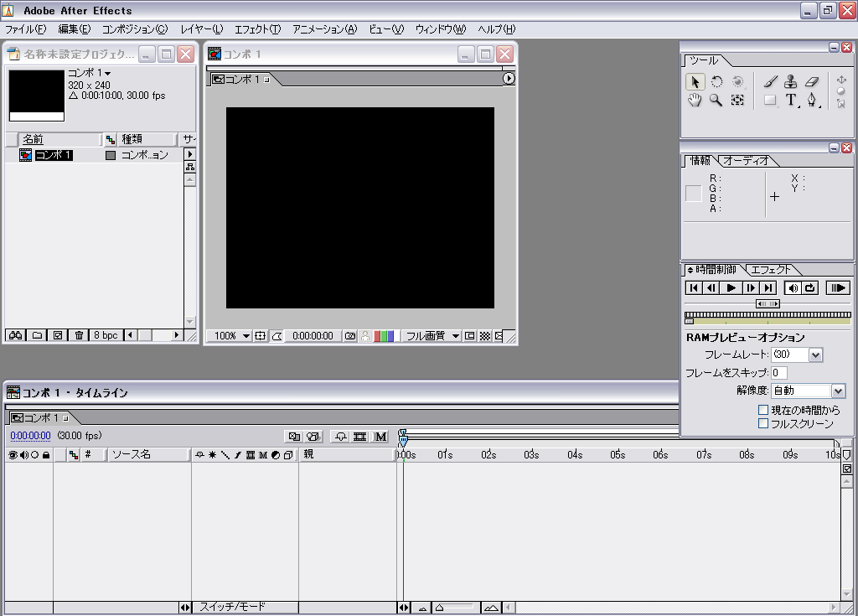Image resolution: width=858 pixels, height=616 pixels.
Task: Click the Play button in time controls
Action: pos(731,288)
